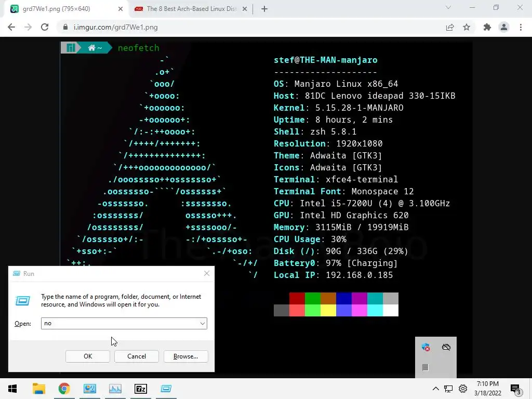View site info via padlock icon
This screenshot has width=532, height=399.
tap(65, 27)
